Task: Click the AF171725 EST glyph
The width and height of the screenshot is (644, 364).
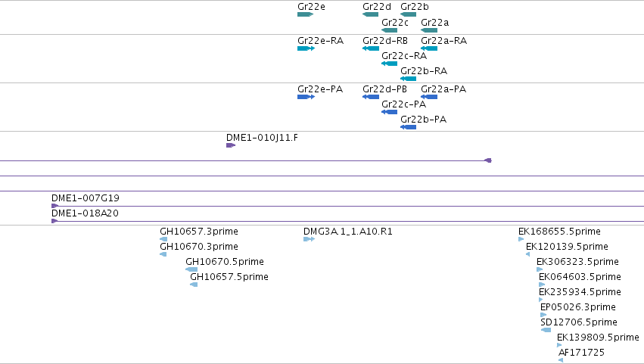Action: pos(561,360)
